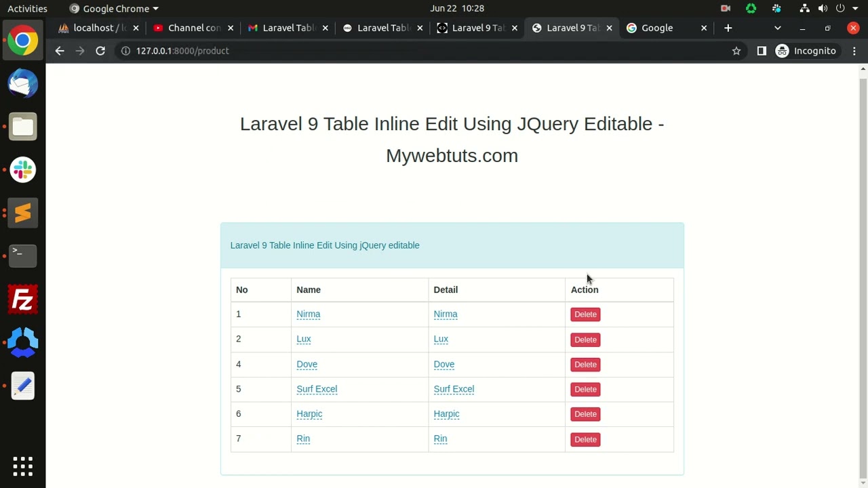868x488 pixels.
Task: Reload the current page
Action: [100, 51]
